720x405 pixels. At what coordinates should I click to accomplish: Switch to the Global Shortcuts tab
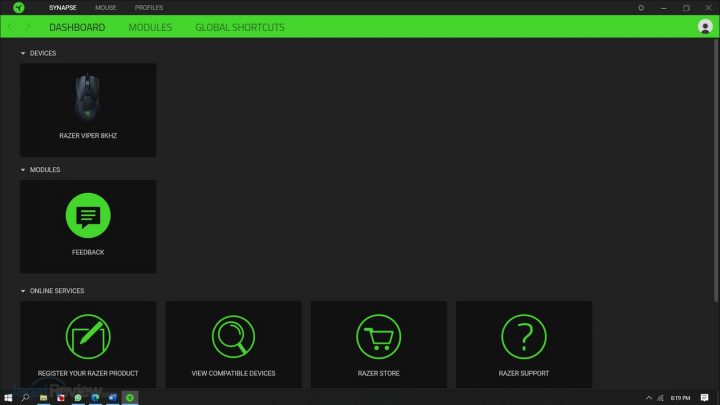(240, 27)
